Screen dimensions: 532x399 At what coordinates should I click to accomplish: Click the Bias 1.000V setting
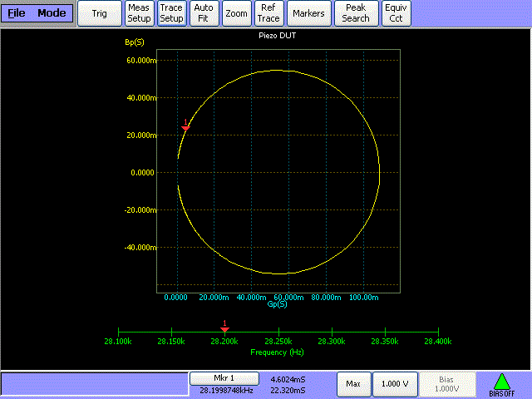point(447,384)
